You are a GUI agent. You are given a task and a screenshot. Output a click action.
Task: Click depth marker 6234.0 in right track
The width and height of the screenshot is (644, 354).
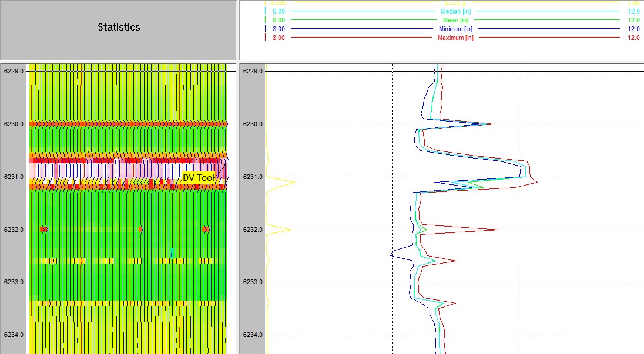pos(253,335)
